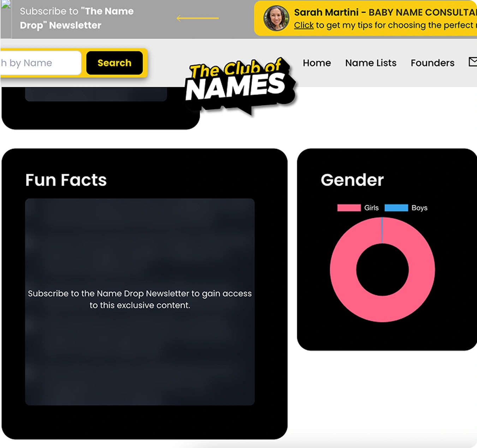Click the Gender heading

pos(352,180)
